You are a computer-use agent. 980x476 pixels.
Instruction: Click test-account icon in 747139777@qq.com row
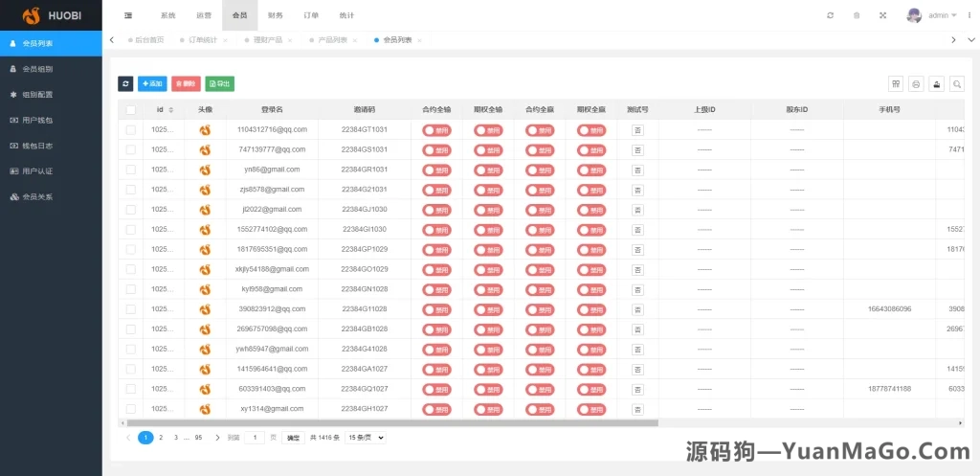pyautogui.click(x=637, y=150)
